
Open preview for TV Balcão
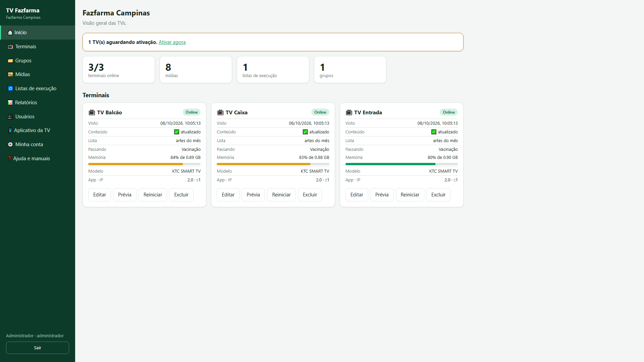pyautogui.click(x=125, y=195)
